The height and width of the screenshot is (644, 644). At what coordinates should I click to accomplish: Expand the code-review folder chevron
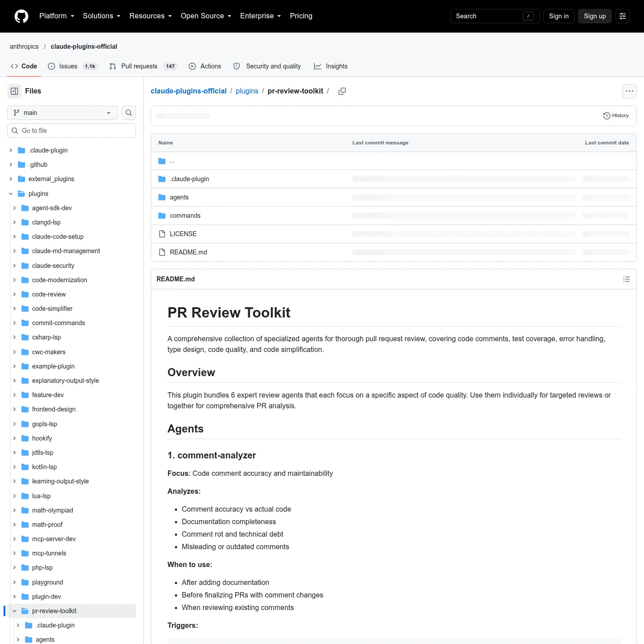[x=14, y=294]
